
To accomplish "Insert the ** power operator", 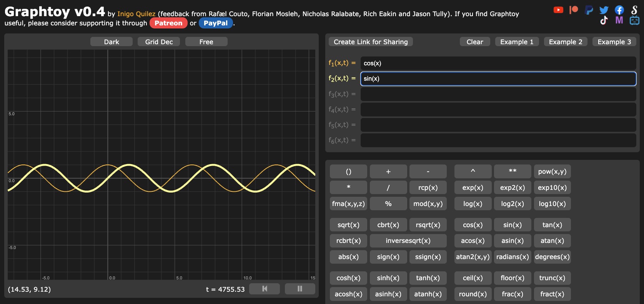I will 513,171.
